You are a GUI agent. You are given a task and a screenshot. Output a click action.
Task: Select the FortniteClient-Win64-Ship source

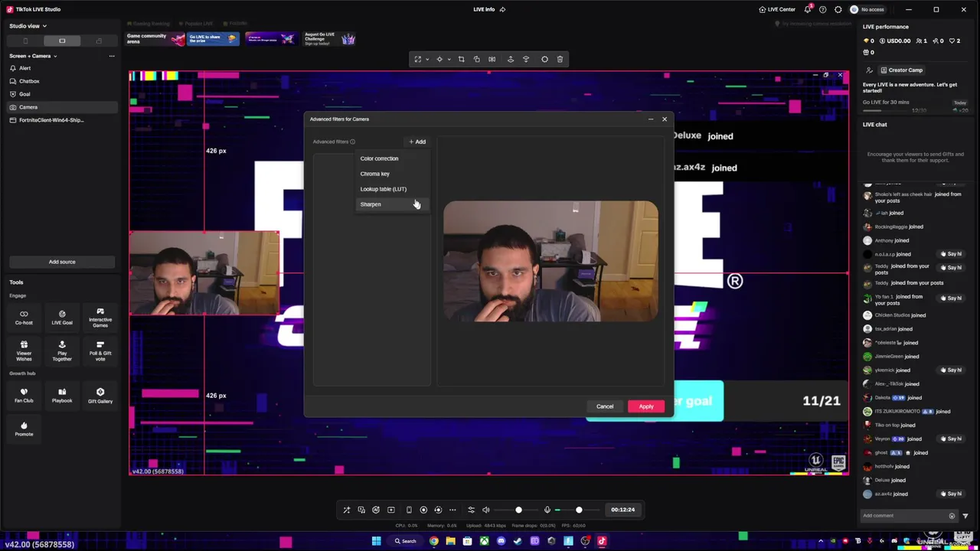62,120
